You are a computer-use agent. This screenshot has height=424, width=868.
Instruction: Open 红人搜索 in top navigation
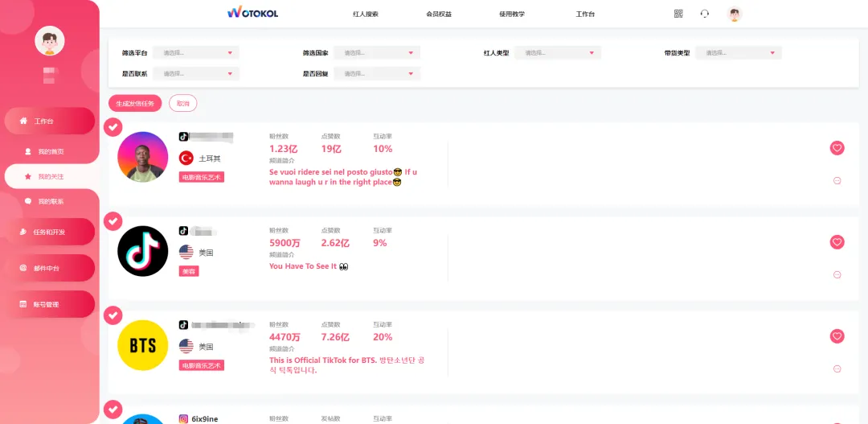[366, 14]
